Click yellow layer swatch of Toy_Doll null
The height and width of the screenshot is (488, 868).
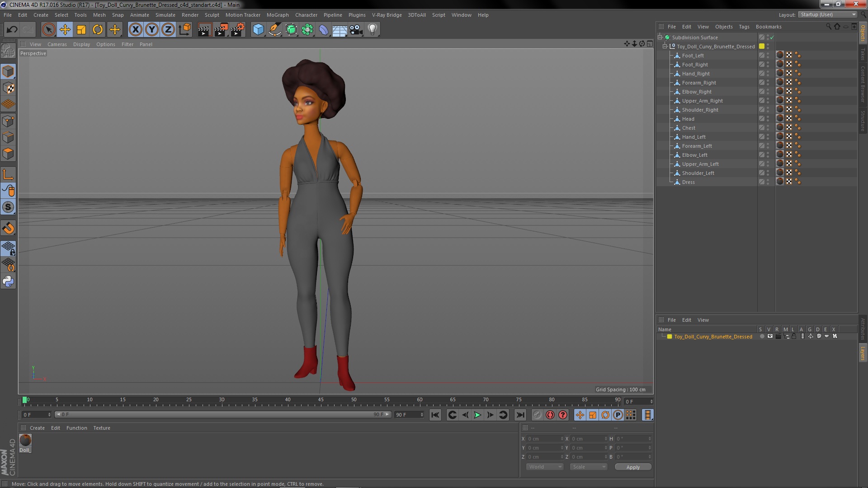[762, 47]
